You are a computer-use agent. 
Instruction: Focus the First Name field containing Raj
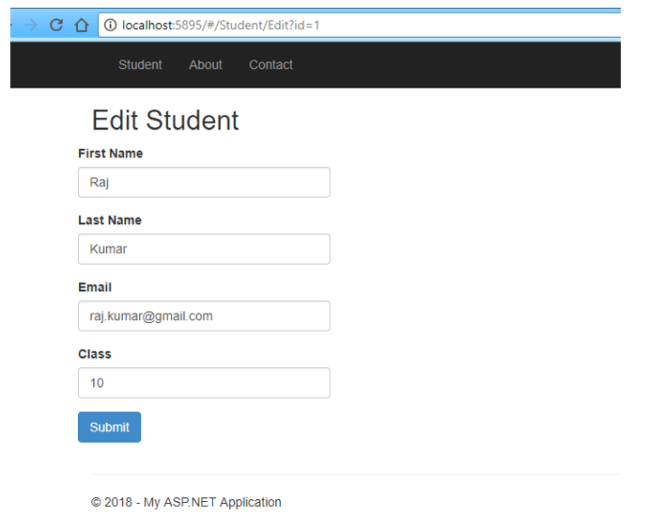pyautogui.click(x=204, y=182)
